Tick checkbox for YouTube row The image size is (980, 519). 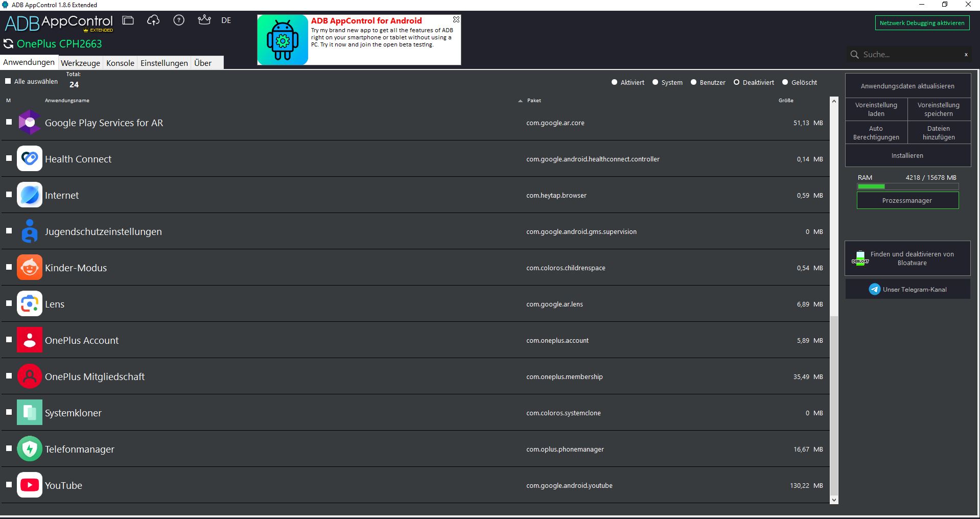(x=9, y=485)
